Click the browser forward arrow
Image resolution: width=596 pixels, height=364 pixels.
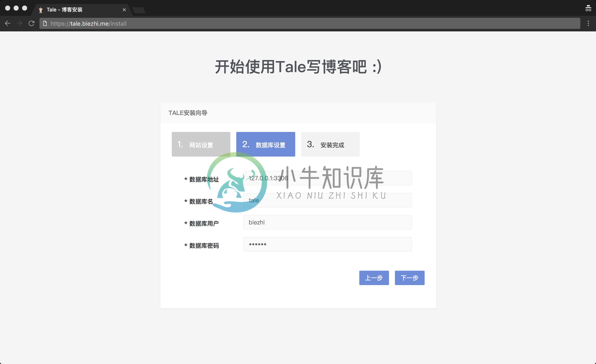click(20, 24)
